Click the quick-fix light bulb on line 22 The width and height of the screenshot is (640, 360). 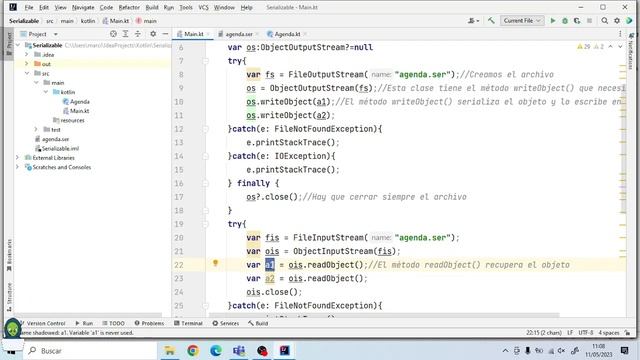(x=216, y=263)
